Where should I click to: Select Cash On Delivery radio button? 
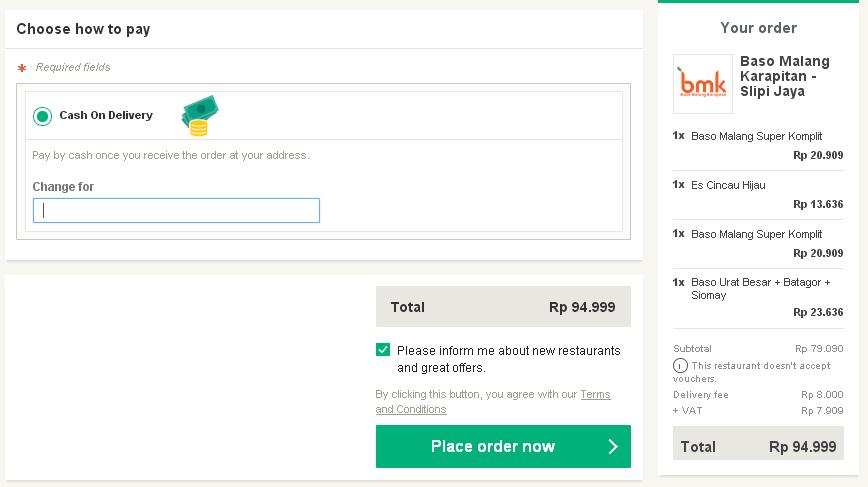(42, 116)
